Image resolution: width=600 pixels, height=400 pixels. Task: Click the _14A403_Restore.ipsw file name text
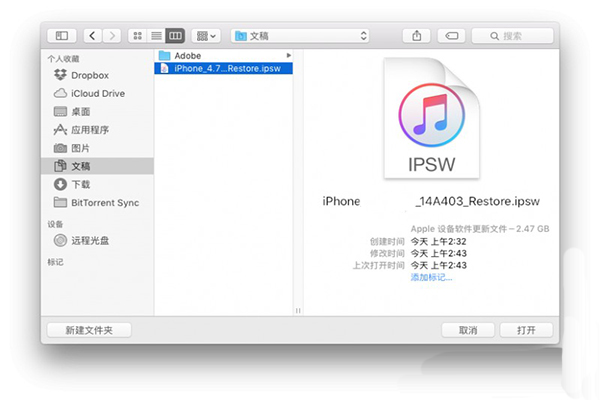(x=477, y=201)
